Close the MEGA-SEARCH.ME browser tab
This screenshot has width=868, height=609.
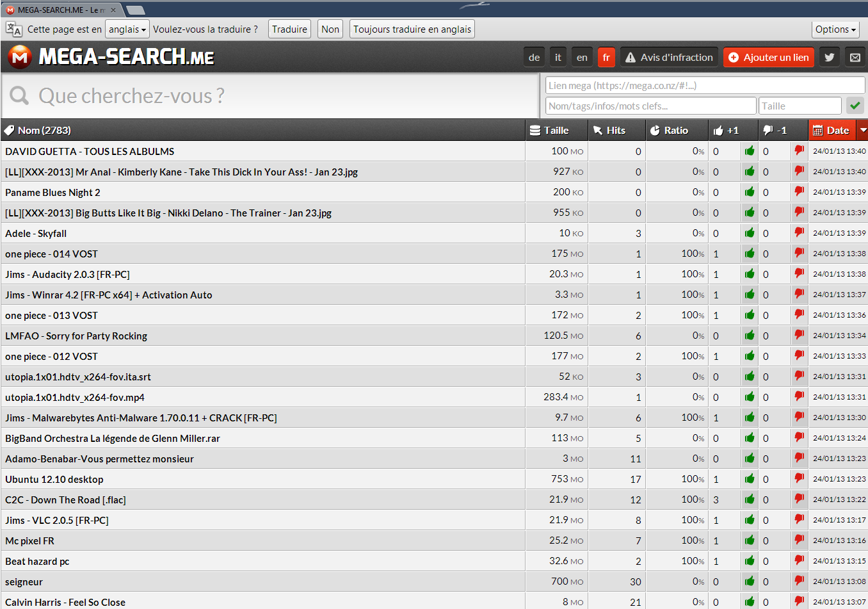113,10
